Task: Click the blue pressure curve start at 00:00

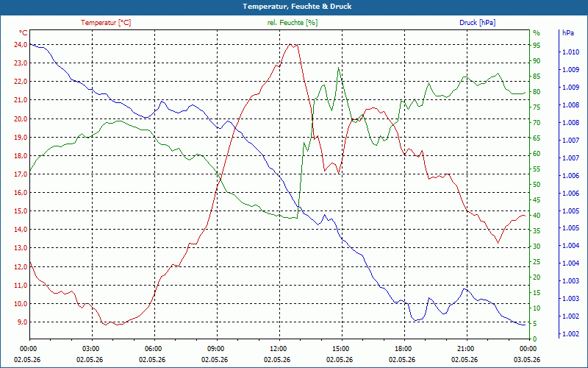Action: tap(30, 44)
